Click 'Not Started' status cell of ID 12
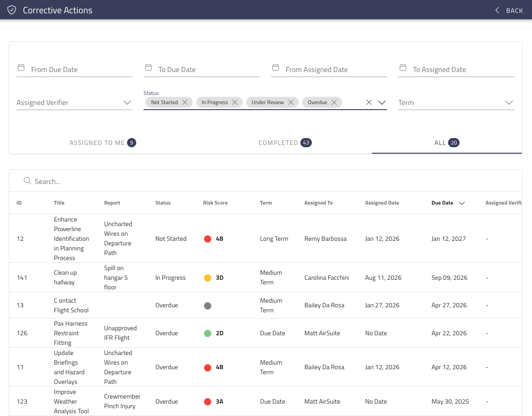The image size is (532, 416). [171, 239]
